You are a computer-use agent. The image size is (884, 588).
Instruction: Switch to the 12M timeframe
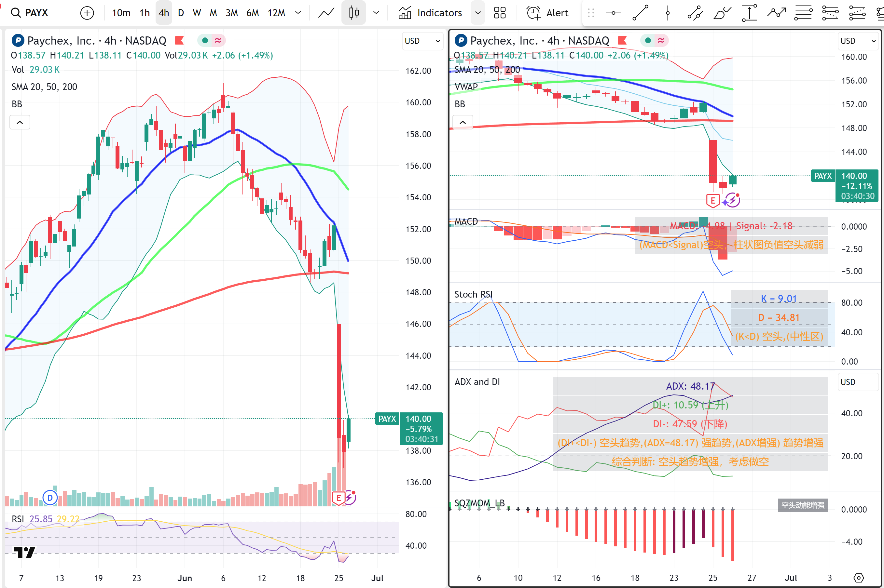(x=276, y=13)
